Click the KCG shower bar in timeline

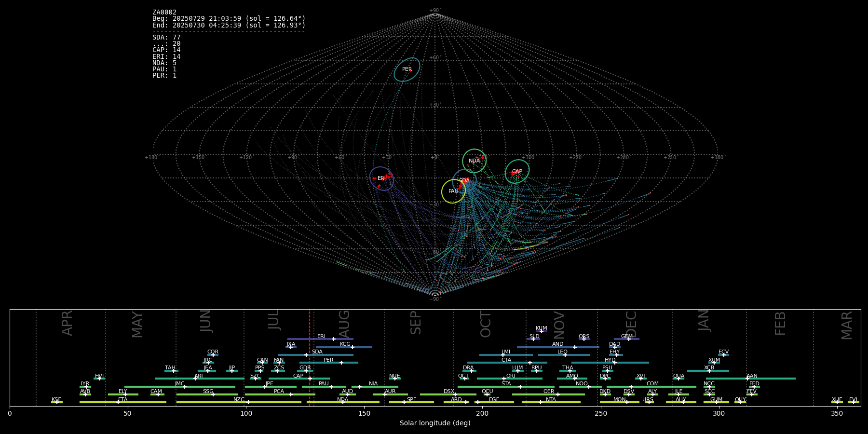(344, 347)
